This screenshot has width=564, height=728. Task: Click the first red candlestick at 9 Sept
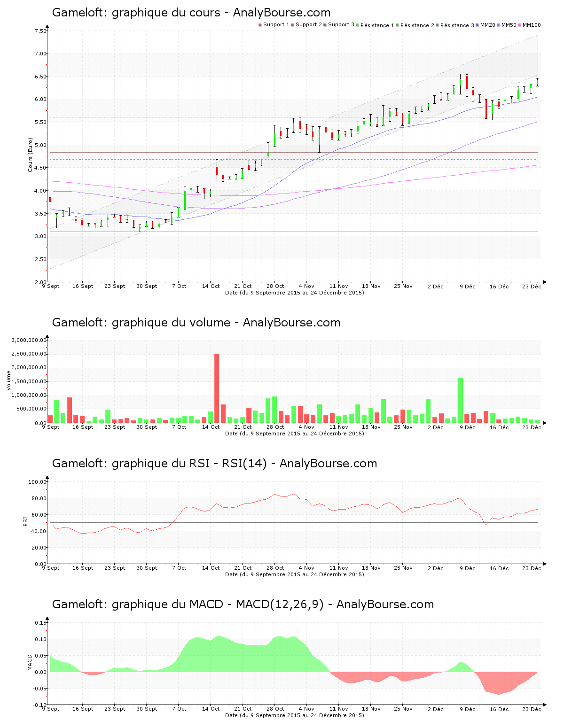click(50, 201)
